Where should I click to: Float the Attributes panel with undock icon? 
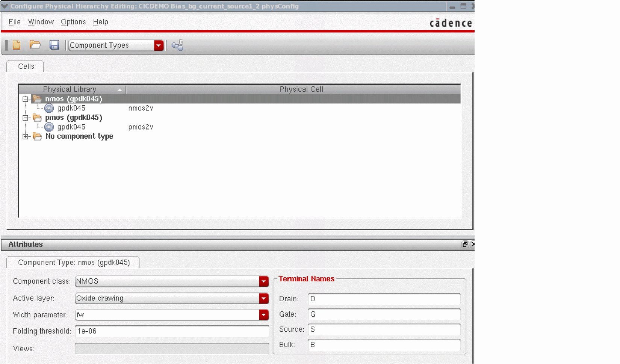tap(465, 244)
